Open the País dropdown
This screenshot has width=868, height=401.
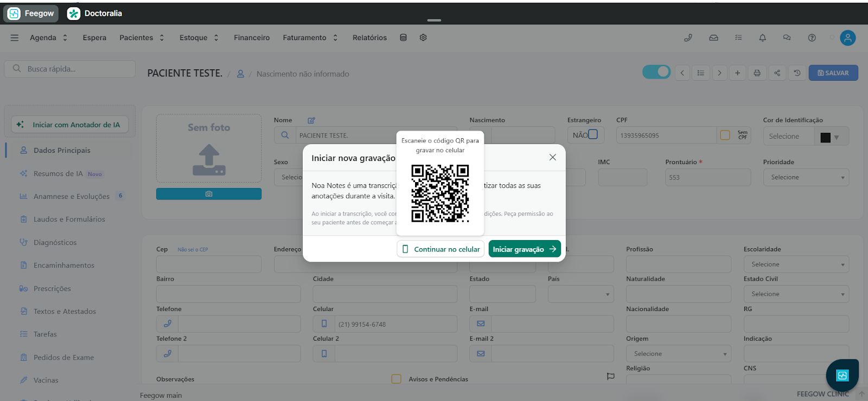pyautogui.click(x=581, y=294)
